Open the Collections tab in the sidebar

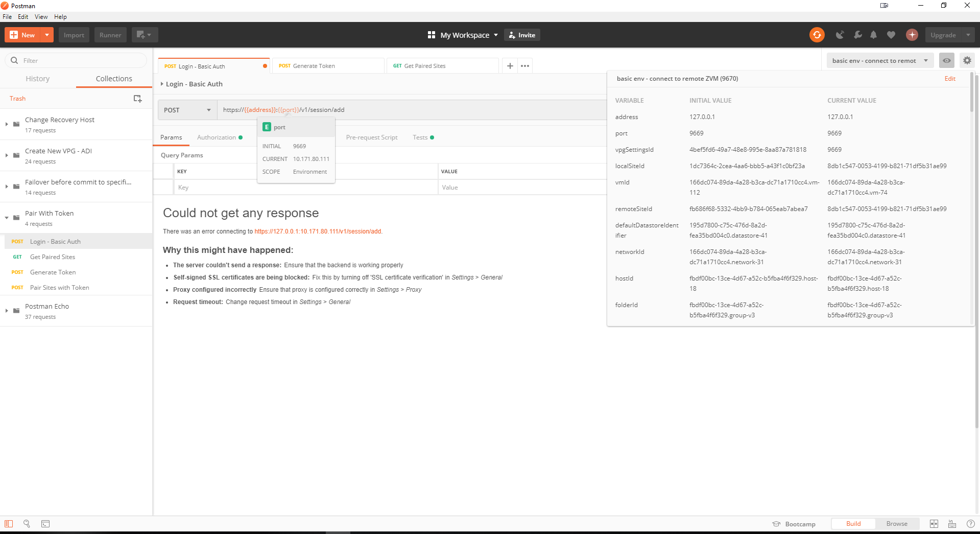pyautogui.click(x=113, y=78)
